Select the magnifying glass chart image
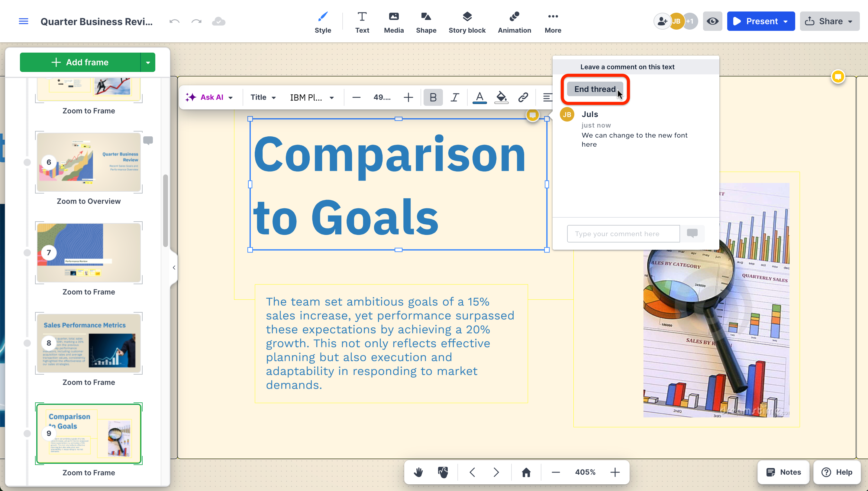This screenshot has width=868, height=491. (716, 300)
